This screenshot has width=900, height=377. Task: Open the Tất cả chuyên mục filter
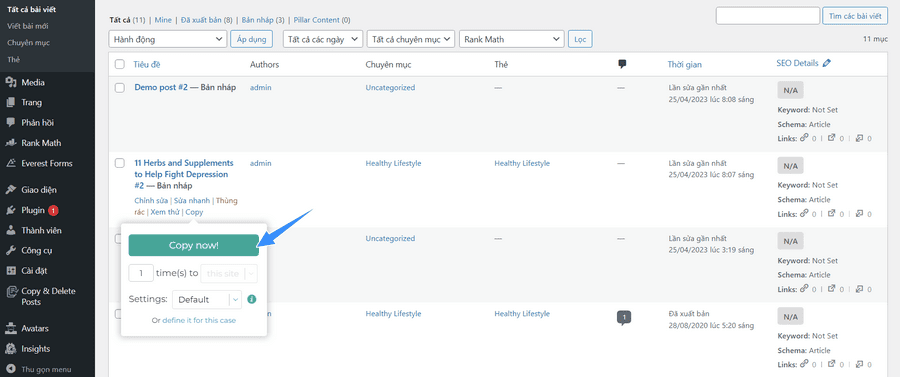(x=410, y=39)
